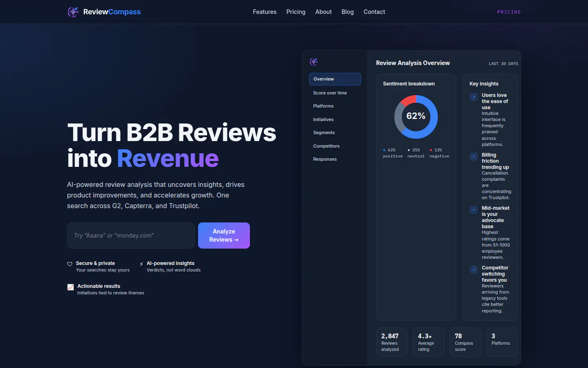This screenshot has width=588, height=368.
Task: Click the Key insights title
Action: pyautogui.click(x=484, y=84)
